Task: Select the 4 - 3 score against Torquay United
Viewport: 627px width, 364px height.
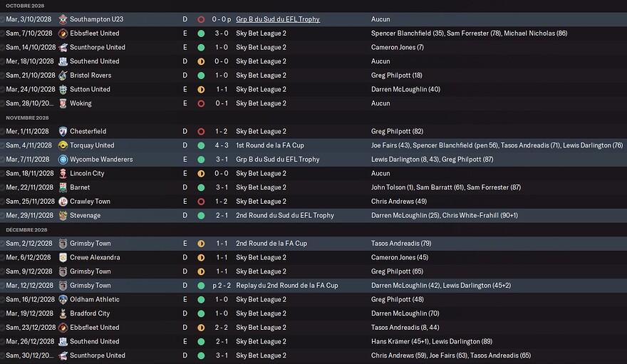Action: click(x=222, y=145)
